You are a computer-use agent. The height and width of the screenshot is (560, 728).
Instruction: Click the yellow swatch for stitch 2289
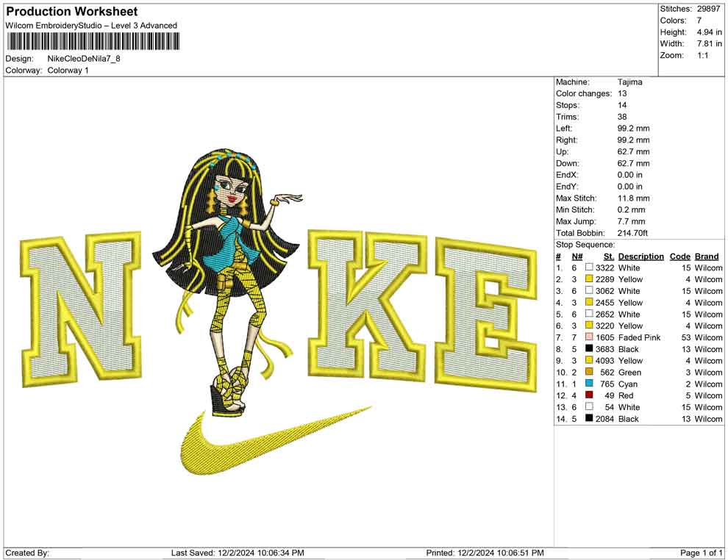tap(589, 279)
